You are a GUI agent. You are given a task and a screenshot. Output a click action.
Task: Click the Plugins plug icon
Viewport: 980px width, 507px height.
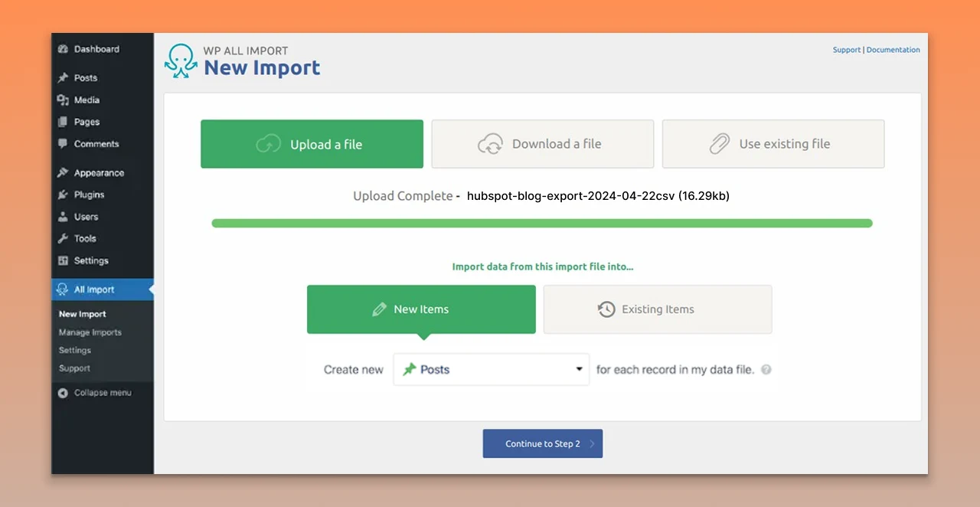[64, 195]
